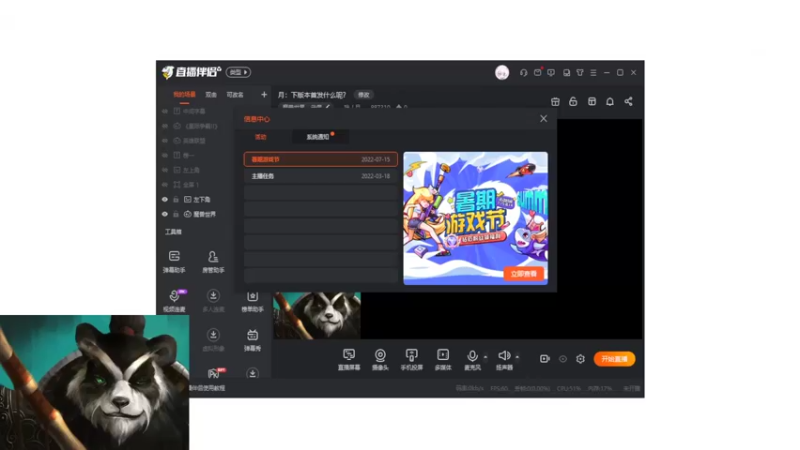
Task: Open the mail icon with red dot
Action: (538, 72)
